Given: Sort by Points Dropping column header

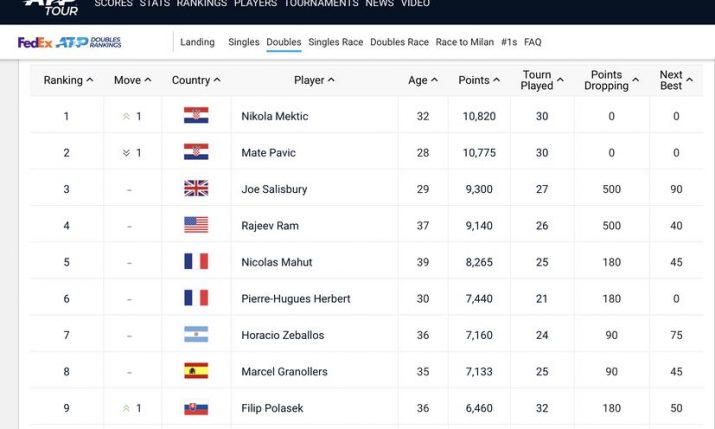Looking at the screenshot, I should click(611, 80).
